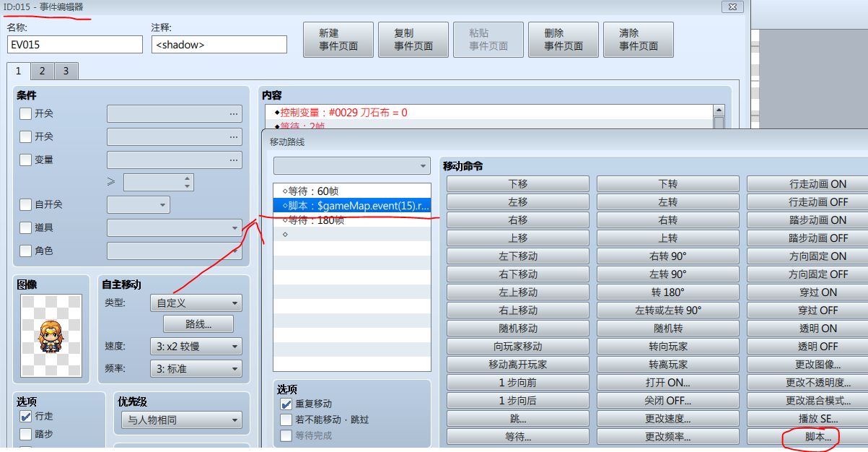Click the 新建事件页面 button
This screenshot has width=868, height=452.
pyautogui.click(x=338, y=40)
